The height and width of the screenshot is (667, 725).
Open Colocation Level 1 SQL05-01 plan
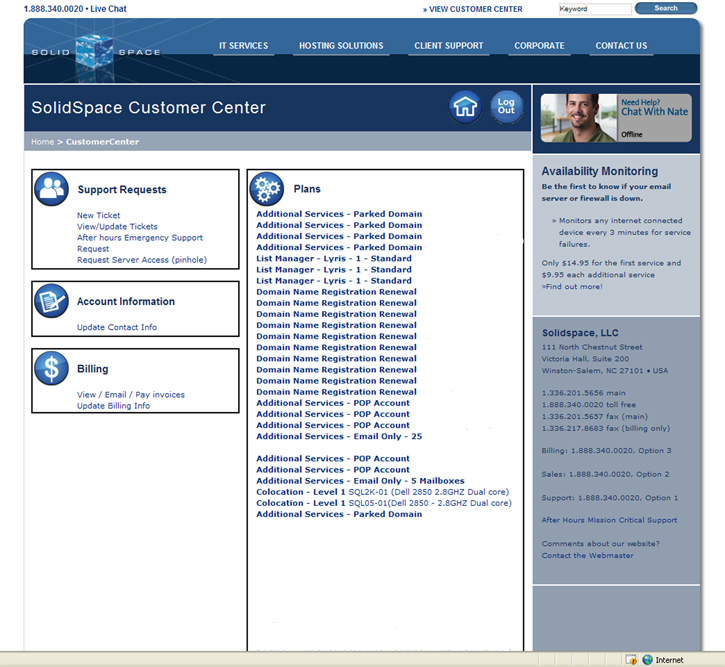[384, 503]
